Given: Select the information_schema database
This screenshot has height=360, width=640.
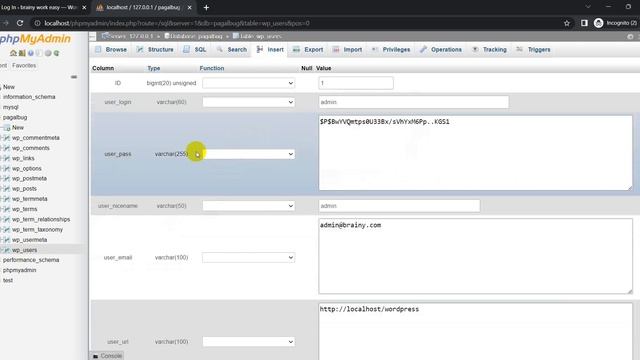Looking at the screenshot, I should (29, 97).
